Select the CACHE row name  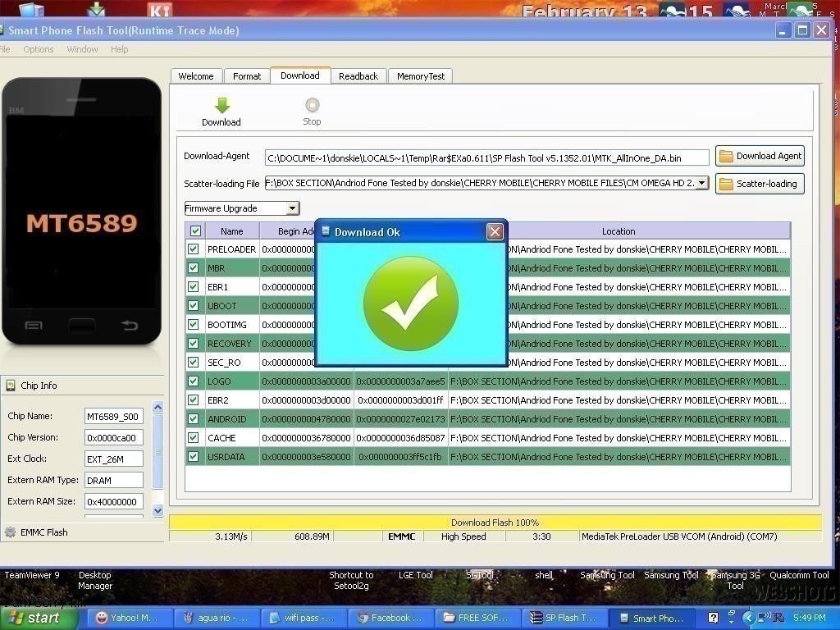click(x=221, y=438)
